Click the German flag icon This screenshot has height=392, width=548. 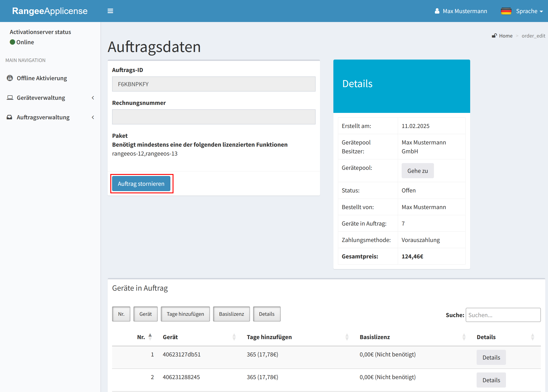click(506, 11)
